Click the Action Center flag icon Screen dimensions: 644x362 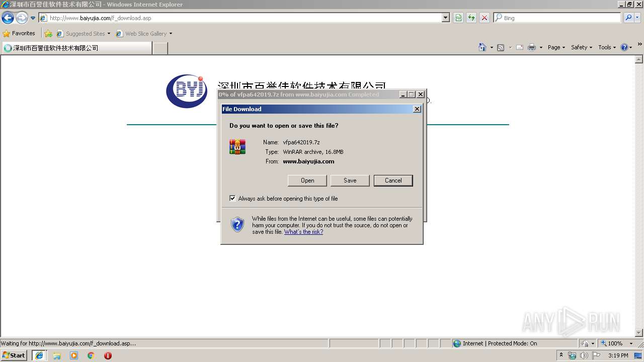[x=596, y=355]
